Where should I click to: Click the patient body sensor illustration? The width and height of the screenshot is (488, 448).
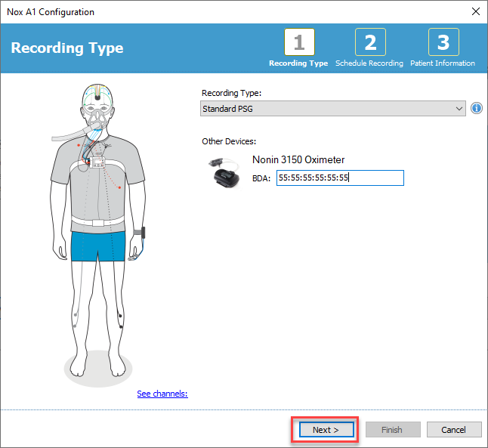point(98,235)
